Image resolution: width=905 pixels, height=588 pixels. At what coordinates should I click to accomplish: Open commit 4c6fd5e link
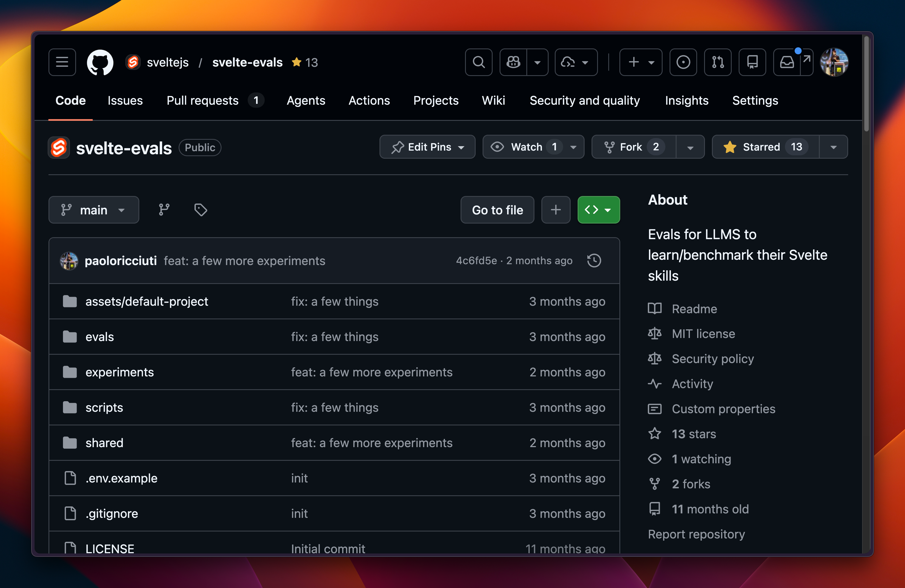click(x=476, y=261)
